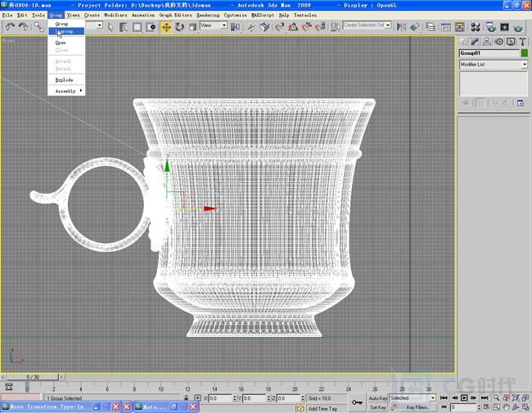Click the green object color swatch

[x=525, y=53]
